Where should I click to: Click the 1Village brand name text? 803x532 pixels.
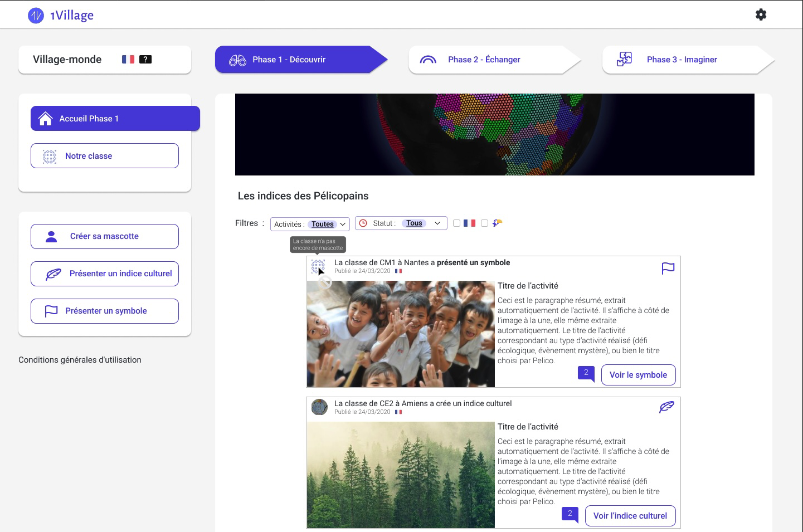(72, 16)
